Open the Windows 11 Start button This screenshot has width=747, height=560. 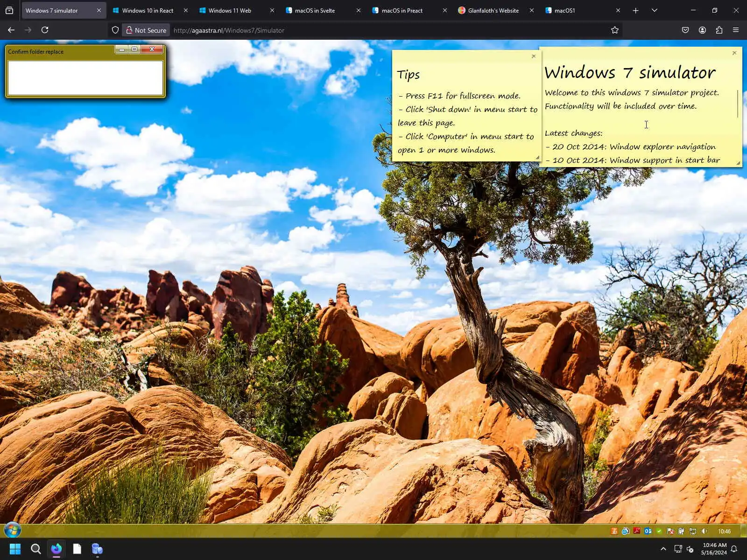click(x=15, y=549)
